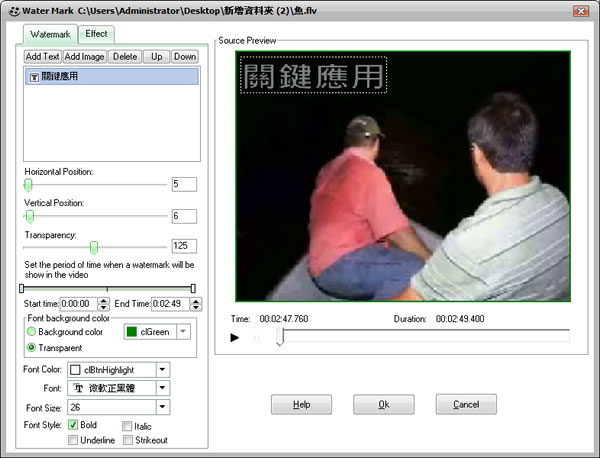Decrease the End Time with down arrow
Image resolution: width=600 pixels, height=458 pixels.
click(196, 307)
